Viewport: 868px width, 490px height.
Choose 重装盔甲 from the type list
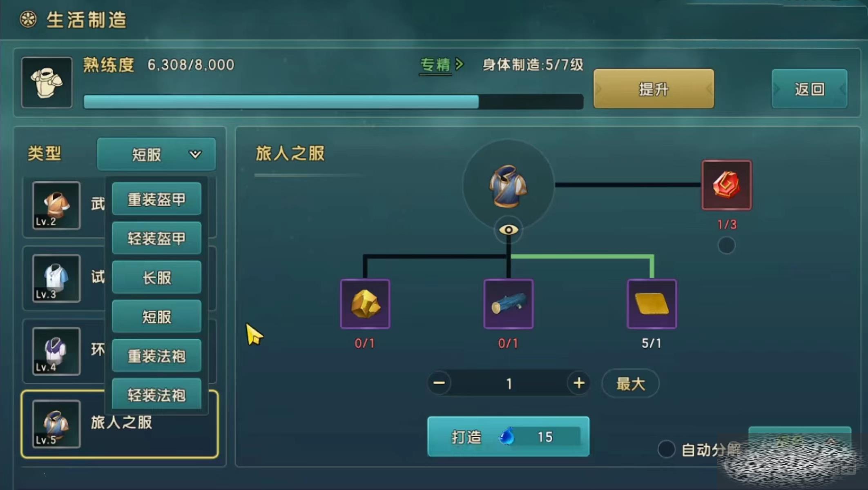157,199
